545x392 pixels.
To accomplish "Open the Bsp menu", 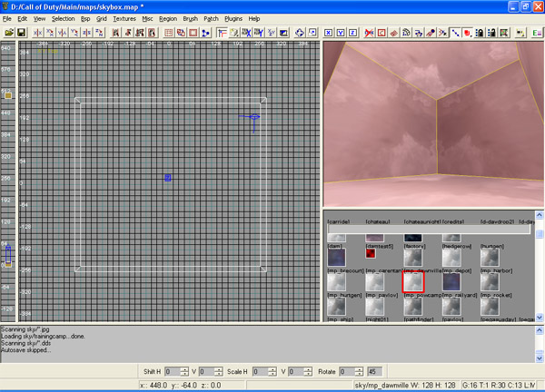I will pyautogui.click(x=85, y=19).
